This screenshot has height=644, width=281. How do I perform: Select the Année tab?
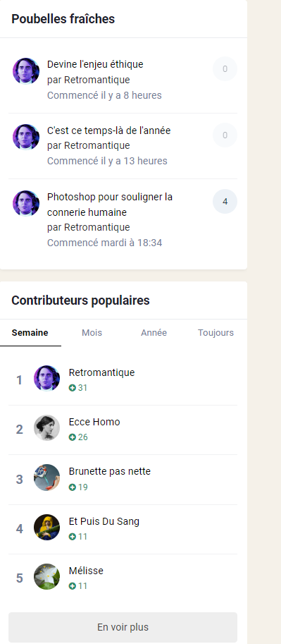[154, 333]
